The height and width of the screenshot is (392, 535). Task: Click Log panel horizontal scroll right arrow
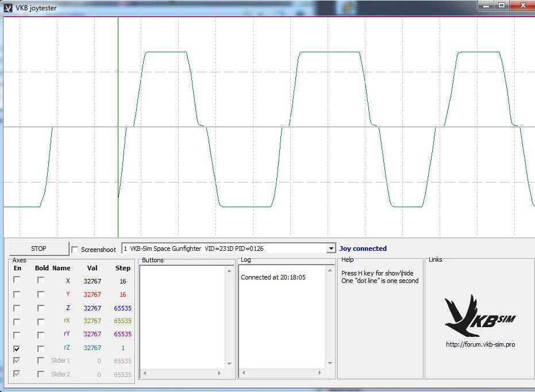tap(320, 372)
